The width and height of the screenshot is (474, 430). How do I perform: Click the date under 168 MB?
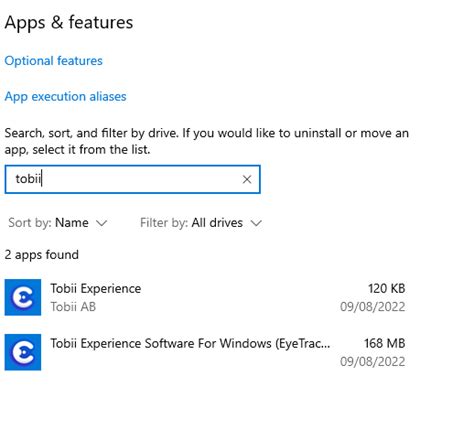[373, 362]
